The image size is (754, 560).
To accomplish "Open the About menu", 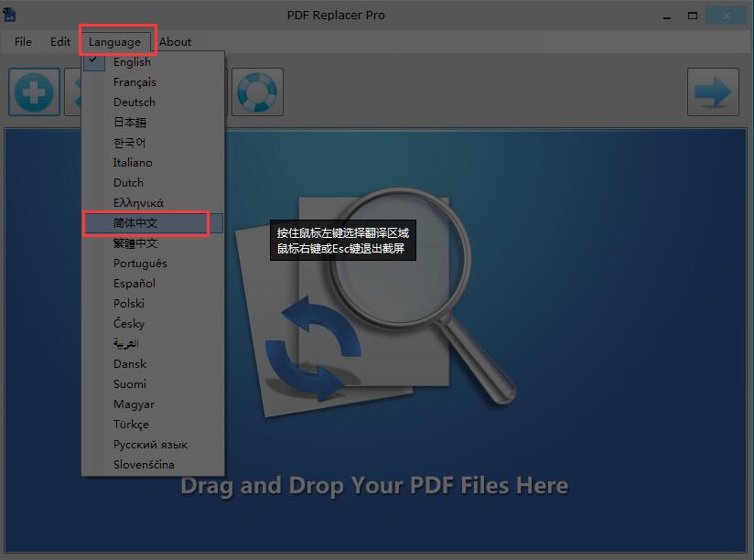I will (x=175, y=42).
